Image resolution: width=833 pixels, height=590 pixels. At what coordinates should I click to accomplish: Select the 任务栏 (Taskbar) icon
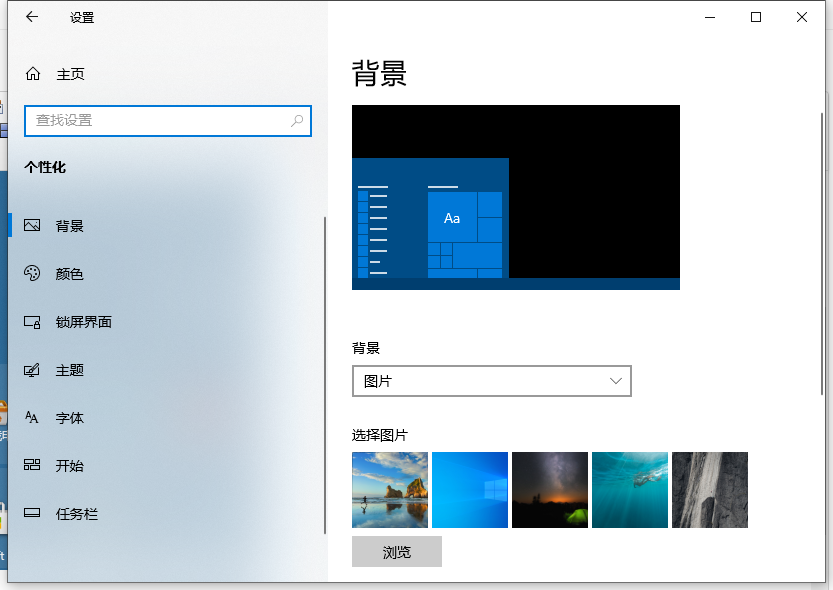(x=33, y=514)
